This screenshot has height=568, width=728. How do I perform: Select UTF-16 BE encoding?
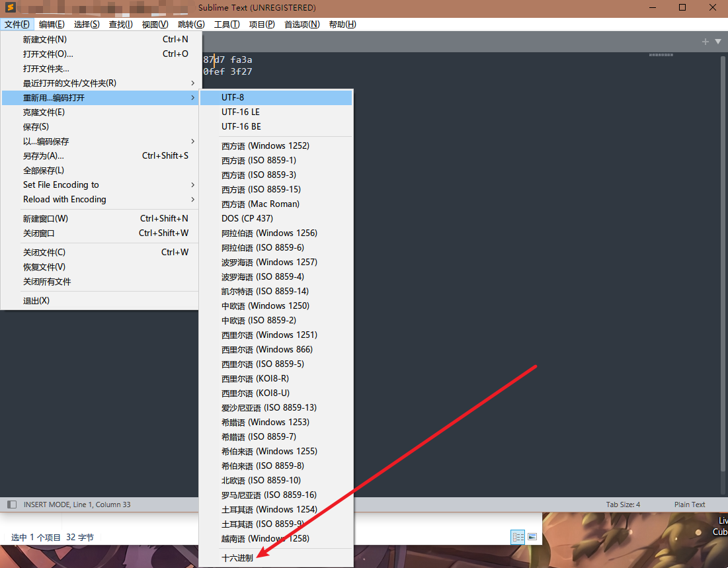point(276,126)
